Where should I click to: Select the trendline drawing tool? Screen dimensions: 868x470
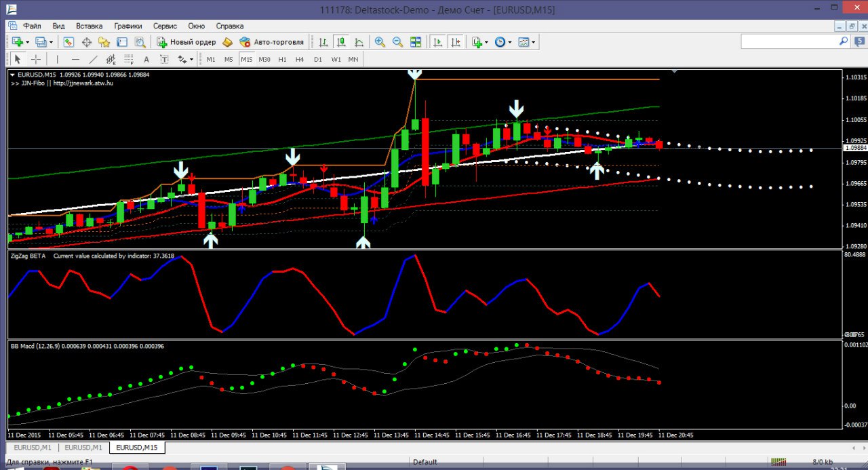click(94, 59)
